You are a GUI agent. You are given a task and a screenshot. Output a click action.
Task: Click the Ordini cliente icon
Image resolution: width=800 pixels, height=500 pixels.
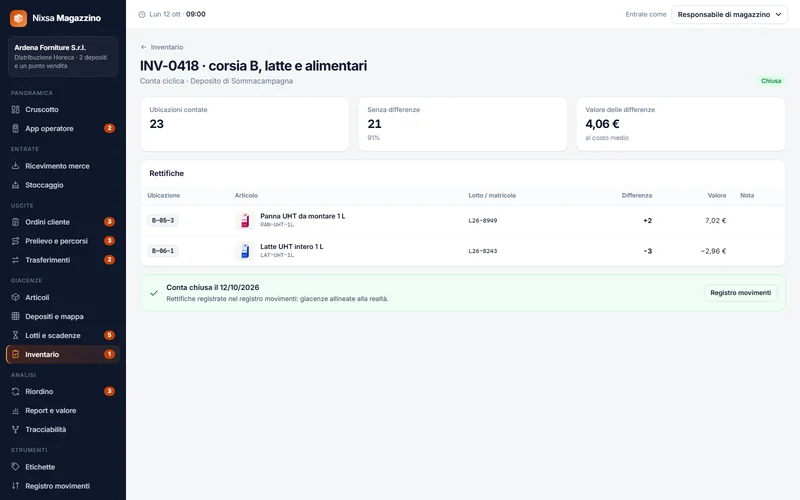point(15,222)
